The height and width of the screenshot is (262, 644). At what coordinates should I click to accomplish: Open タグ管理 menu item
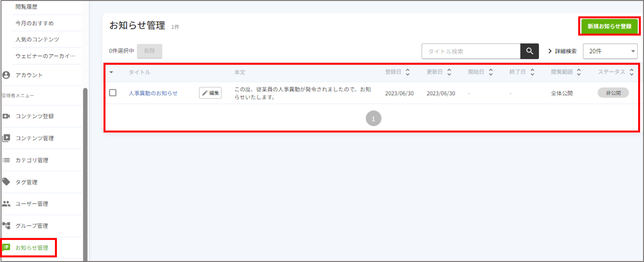pos(26,182)
